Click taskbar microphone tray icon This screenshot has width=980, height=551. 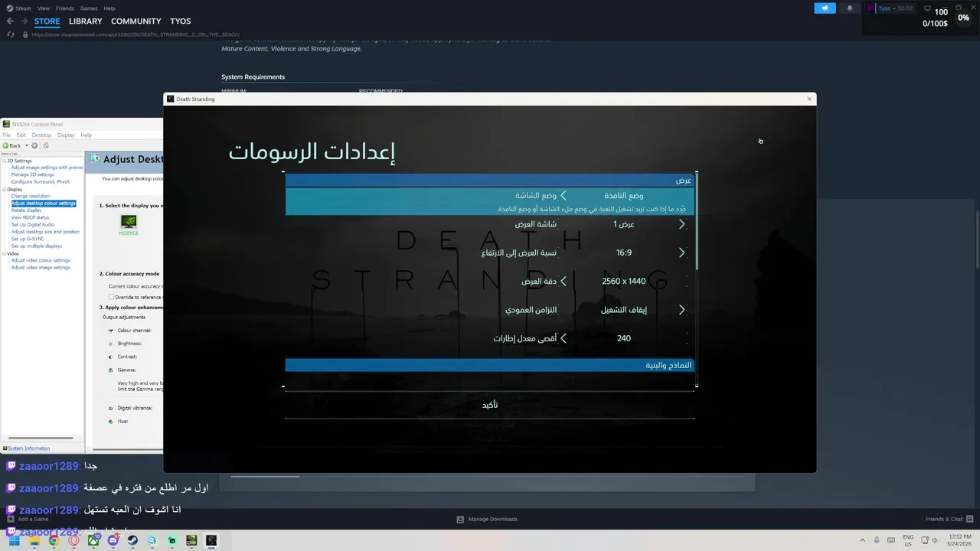877,540
